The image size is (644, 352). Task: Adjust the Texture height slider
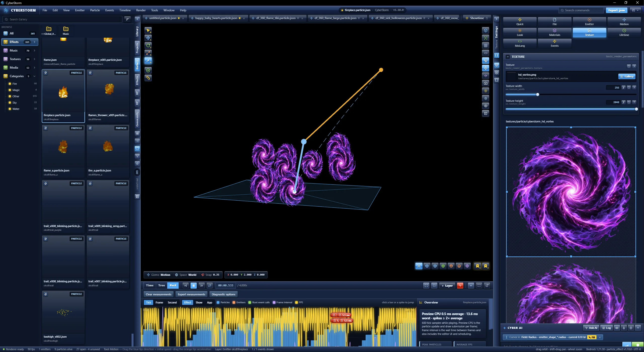pyautogui.click(x=571, y=109)
